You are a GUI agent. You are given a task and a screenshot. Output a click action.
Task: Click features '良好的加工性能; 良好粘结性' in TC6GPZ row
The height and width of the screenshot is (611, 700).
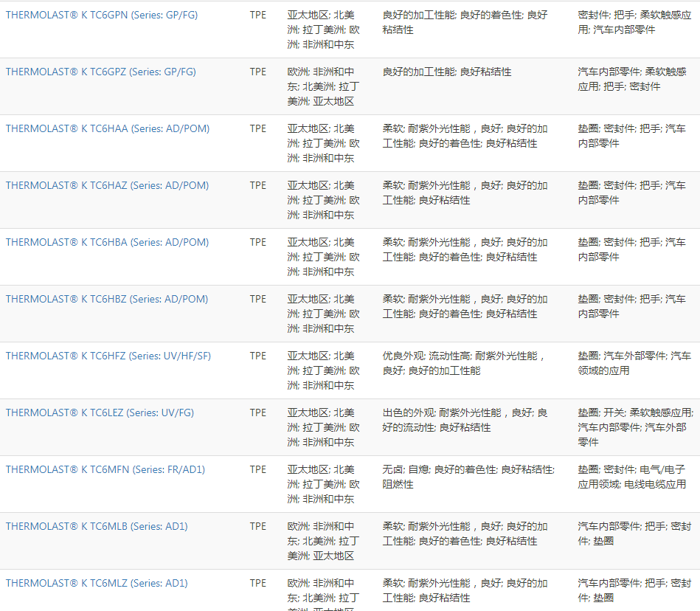(x=447, y=72)
